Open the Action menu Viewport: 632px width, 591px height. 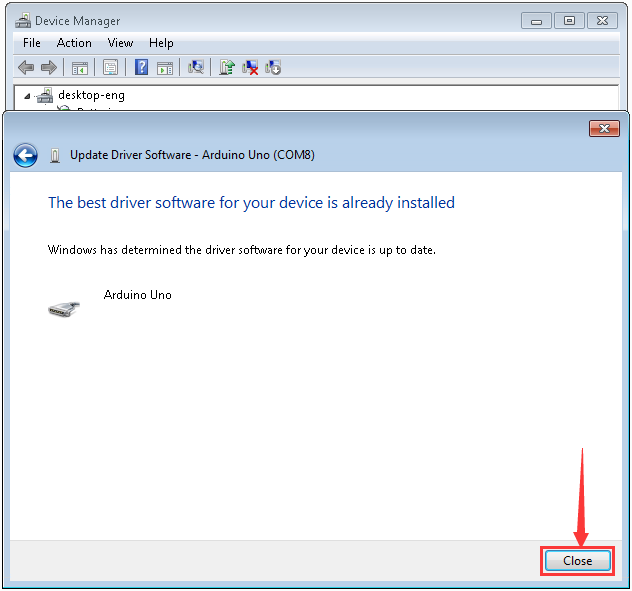click(74, 43)
